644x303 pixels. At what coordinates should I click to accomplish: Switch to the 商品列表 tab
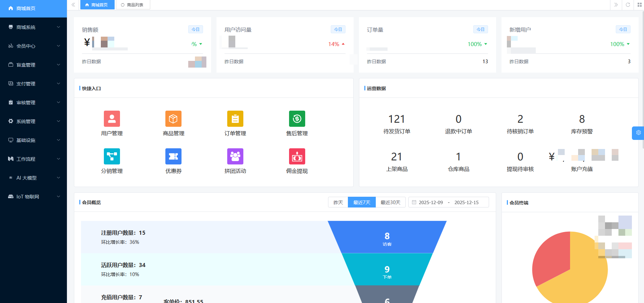click(133, 5)
